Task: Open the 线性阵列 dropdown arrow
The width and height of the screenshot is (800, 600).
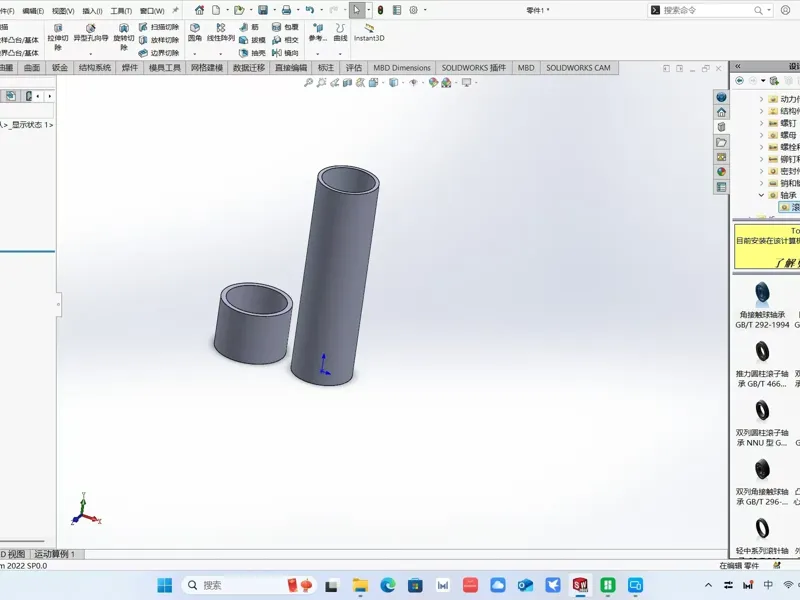Action: (x=220, y=54)
